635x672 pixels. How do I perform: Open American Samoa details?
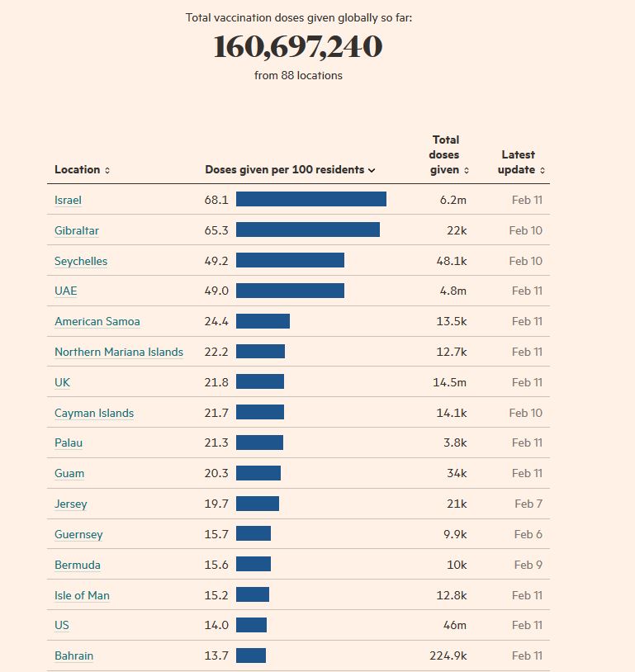click(97, 322)
